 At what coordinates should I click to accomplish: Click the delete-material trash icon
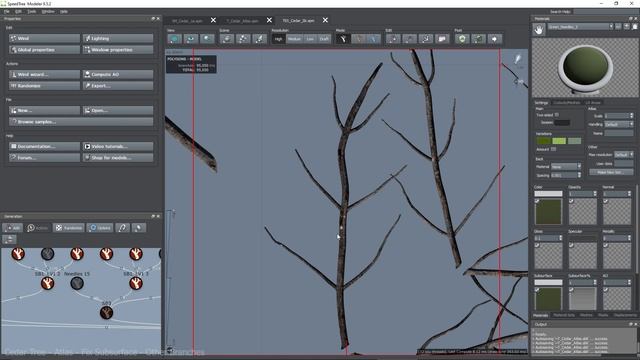[635, 27]
